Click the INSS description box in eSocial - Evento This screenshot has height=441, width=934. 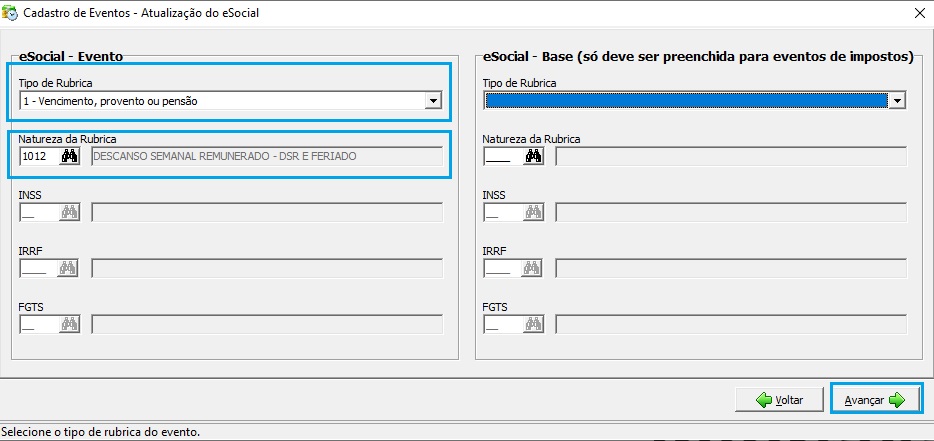267,212
